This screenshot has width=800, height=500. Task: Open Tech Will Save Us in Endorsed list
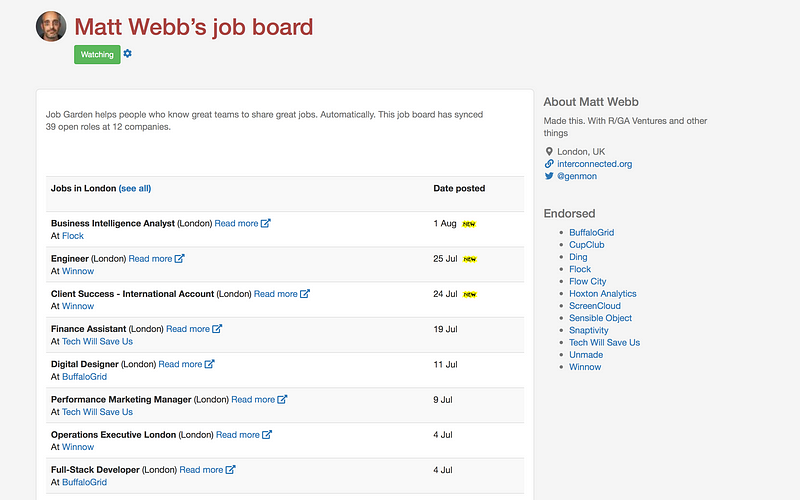tap(605, 342)
